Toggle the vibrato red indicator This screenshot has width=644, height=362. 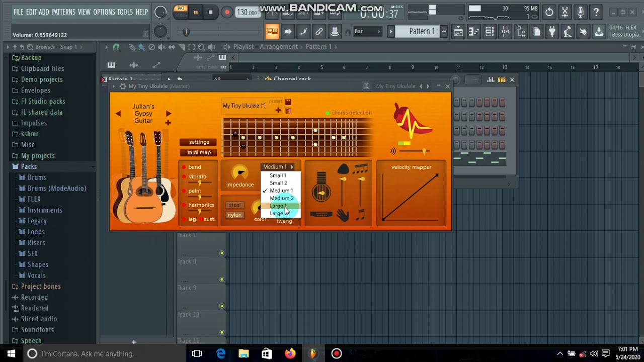coord(184,177)
